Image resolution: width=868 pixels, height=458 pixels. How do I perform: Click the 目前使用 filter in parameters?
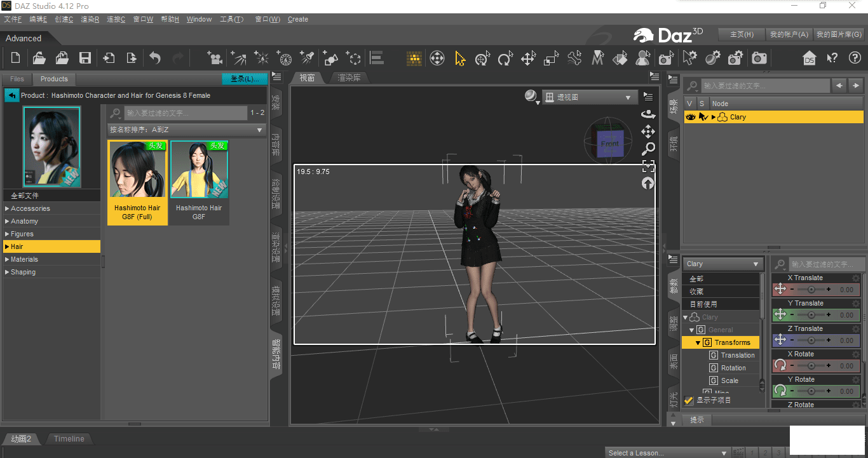(721, 304)
